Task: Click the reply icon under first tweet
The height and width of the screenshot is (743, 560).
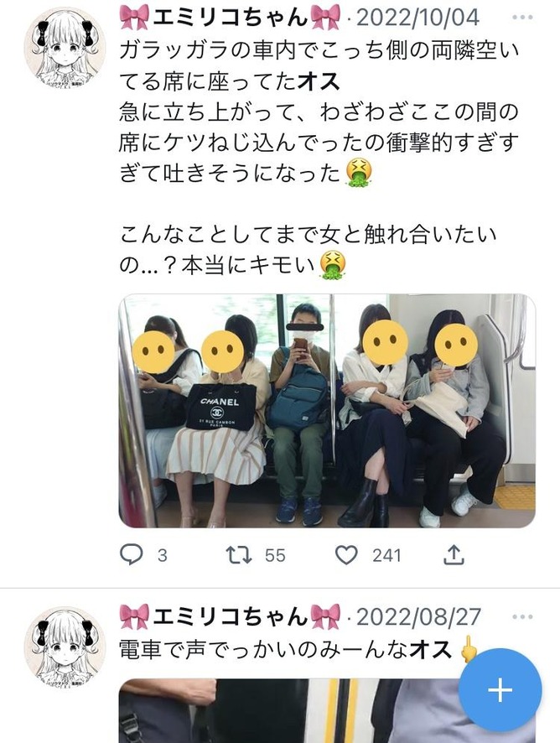Action: [x=132, y=554]
